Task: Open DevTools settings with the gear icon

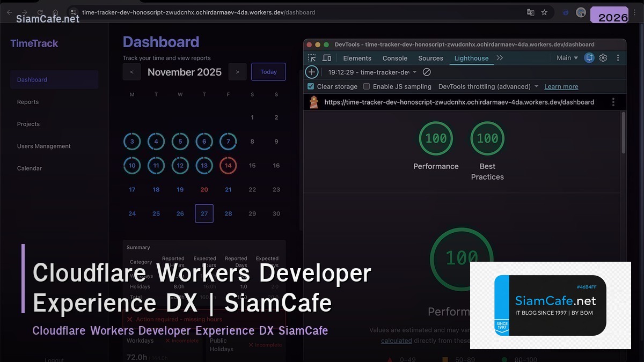Action: coord(603,57)
